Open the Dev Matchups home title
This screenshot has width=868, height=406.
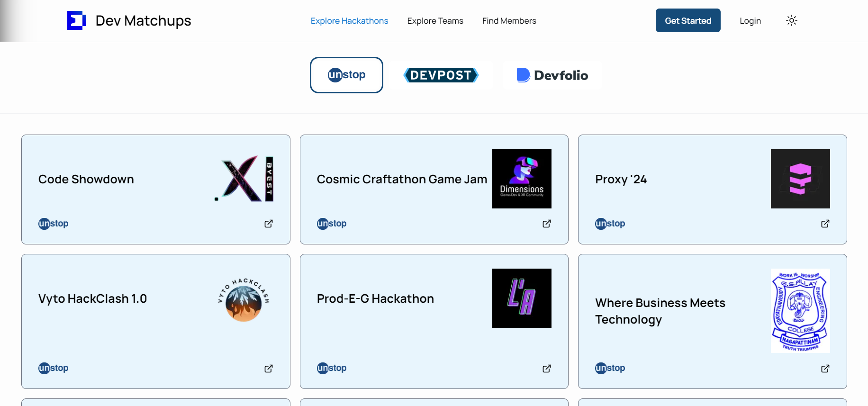[143, 20]
